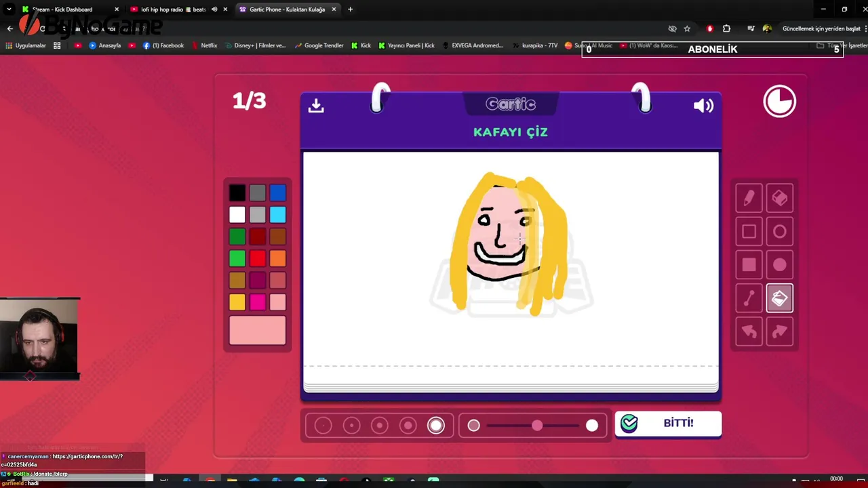Open the Uygulamalar apps shortcut

[26, 45]
